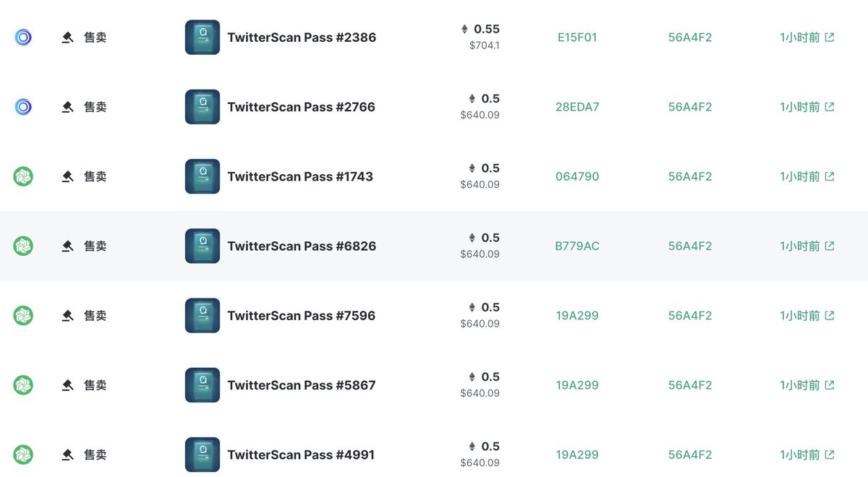View buyer address 56A4F2 in Pass #5867 row
The width and height of the screenshot is (868, 477).
click(x=690, y=385)
